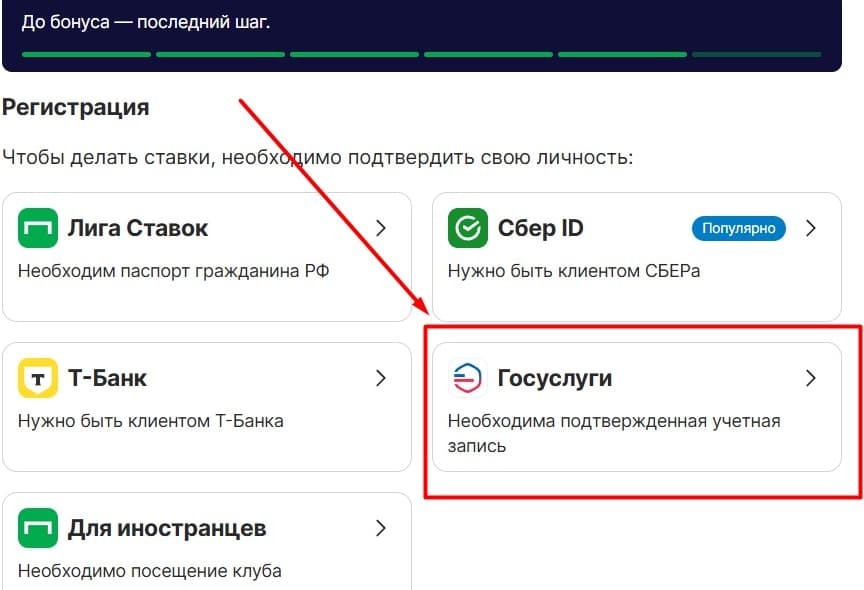Open the Сбер ID chevron arrow
This screenshot has width=864, height=590.
pos(810,228)
